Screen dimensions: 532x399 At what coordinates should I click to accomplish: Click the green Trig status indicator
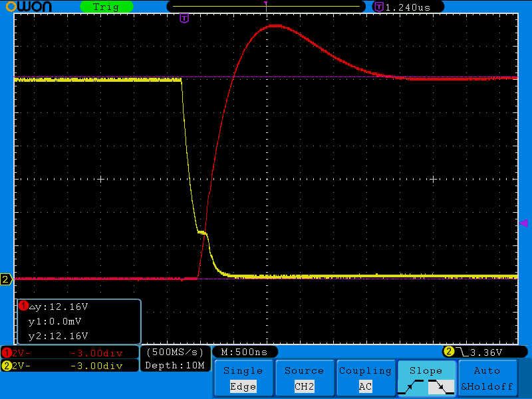[106, 7]
